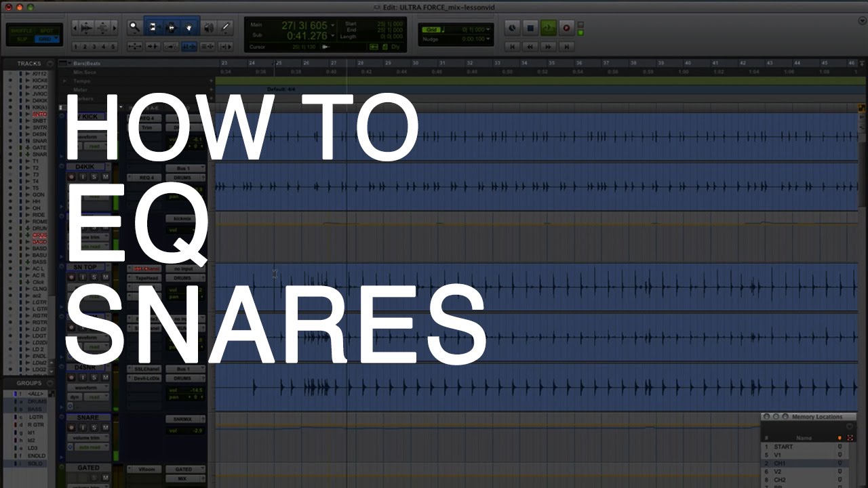Open the Groups list menu
Image resolution: width=868 pixels, height=488 pixels.
click(50, 384)
